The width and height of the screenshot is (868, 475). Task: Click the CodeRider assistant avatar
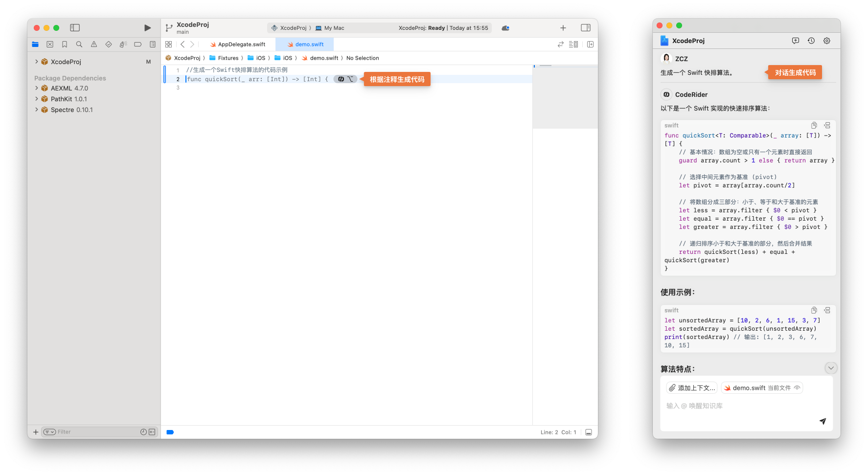point(666,94)
